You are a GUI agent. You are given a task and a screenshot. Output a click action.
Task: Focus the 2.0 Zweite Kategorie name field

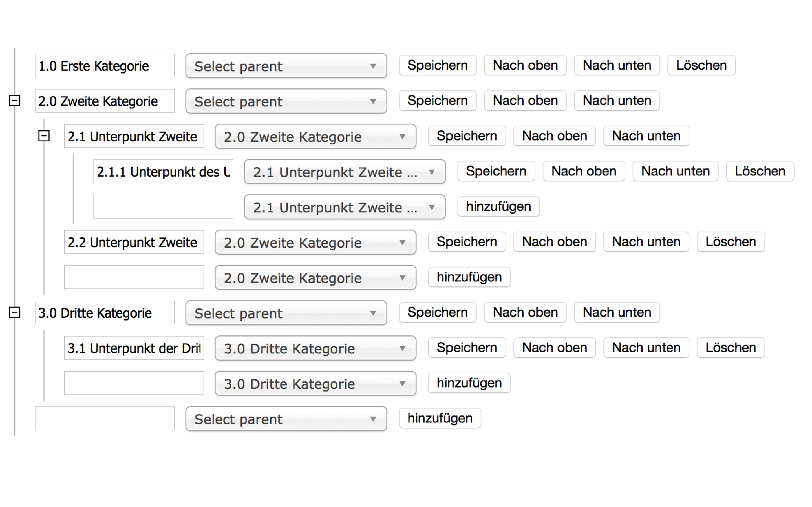point(105,101)
